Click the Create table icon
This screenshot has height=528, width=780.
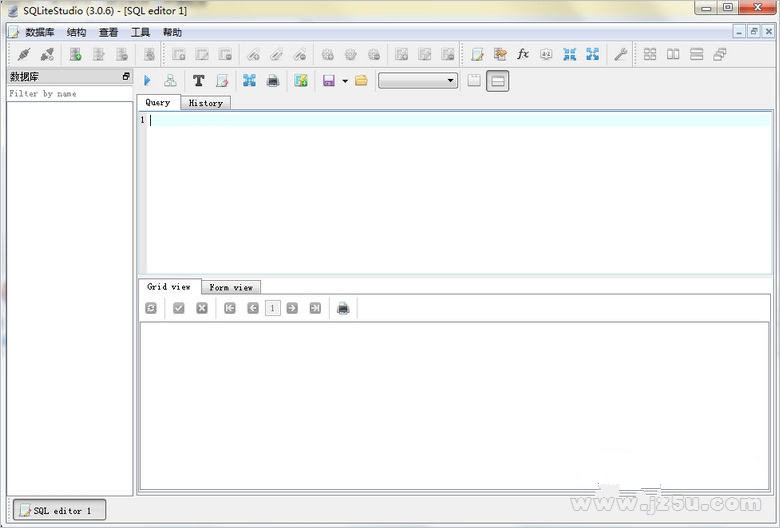(179, 54)
